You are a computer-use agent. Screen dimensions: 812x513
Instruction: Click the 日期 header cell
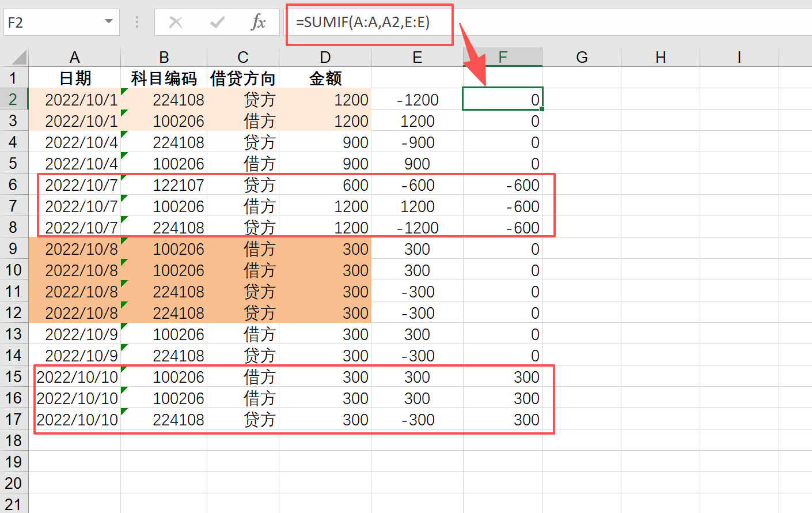pyautogui.click(x=75, y=78)
